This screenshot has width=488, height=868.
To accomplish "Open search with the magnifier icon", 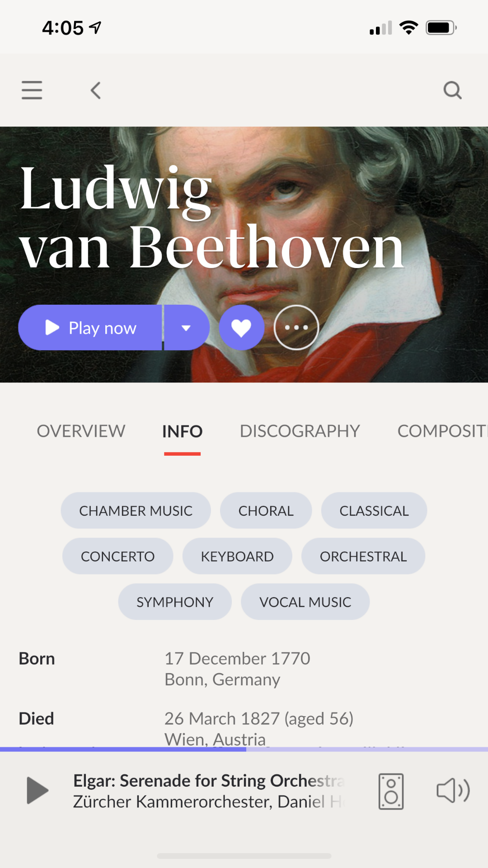I will [452, 90].
